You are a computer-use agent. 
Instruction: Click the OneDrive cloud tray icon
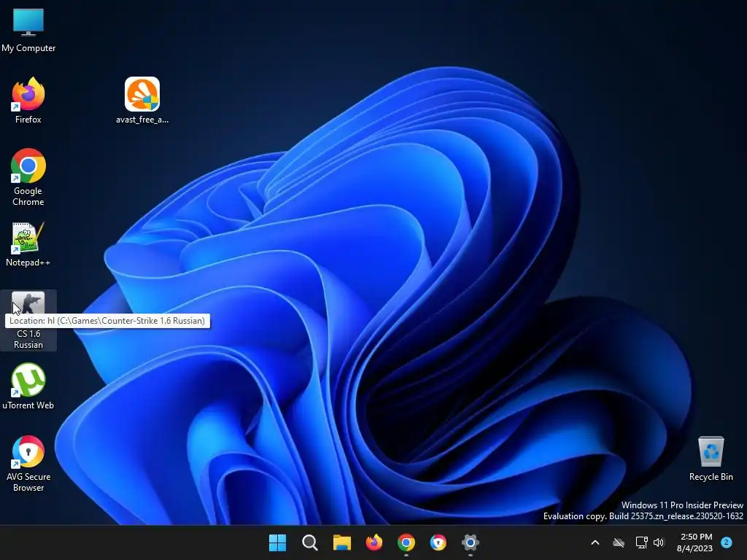[x=619, y=542]
